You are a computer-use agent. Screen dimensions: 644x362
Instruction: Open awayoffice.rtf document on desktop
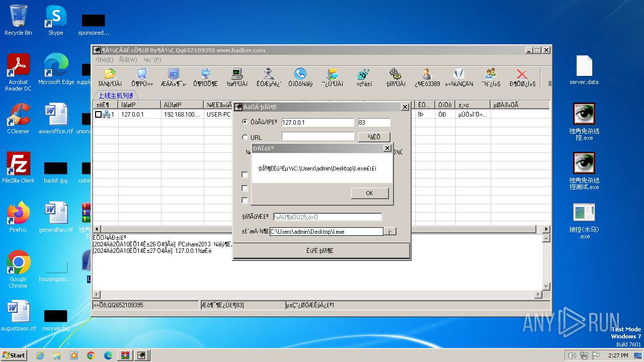coord(56,119)
